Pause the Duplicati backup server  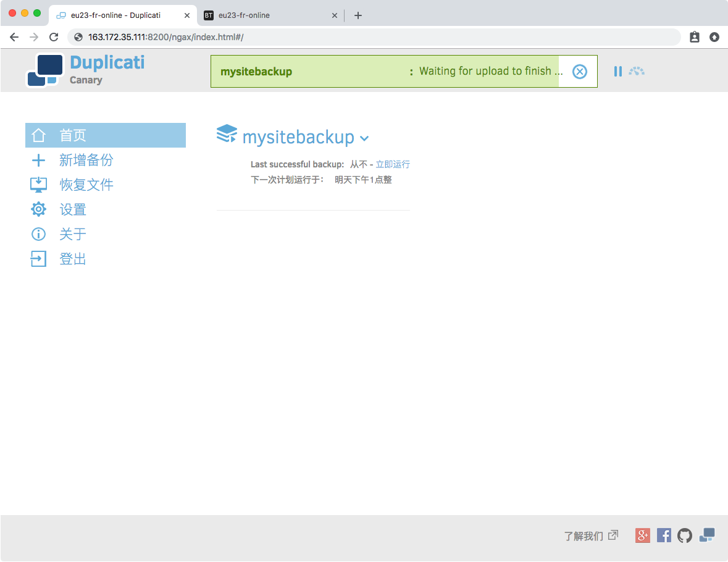617,72
